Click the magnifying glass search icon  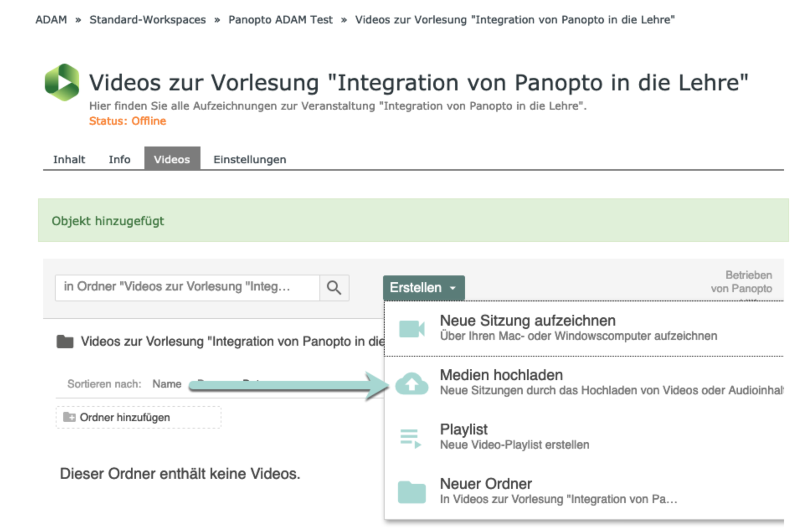334,288
